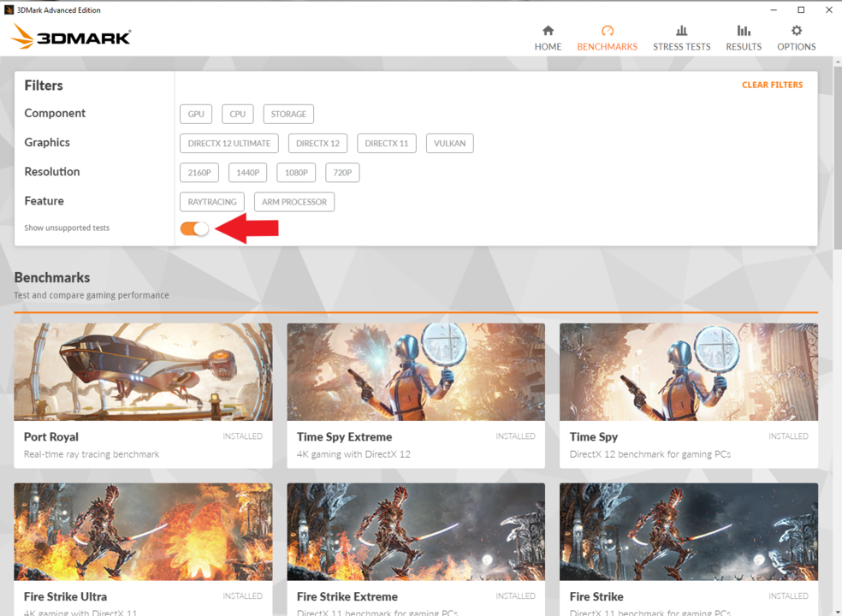The image size is (842, 616).
Task: Select the Storage component filter
Action: pyautogui.click(x=288, y=114)
